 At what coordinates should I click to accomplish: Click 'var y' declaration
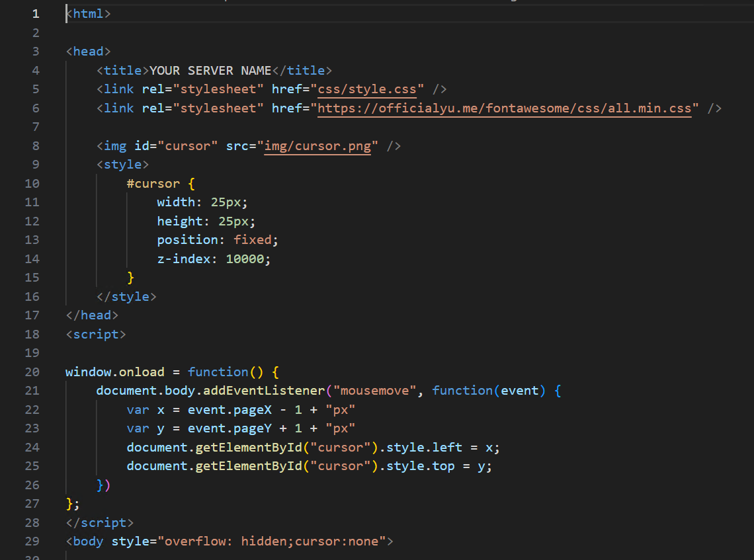[x=146, y=429]
